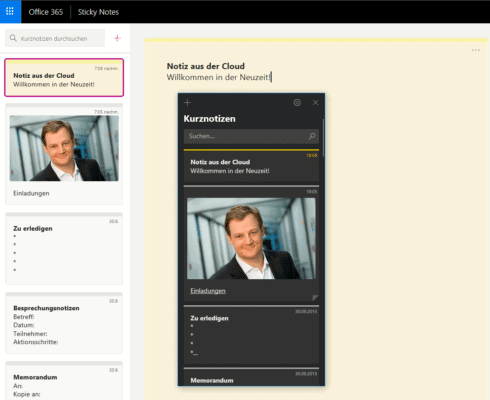Create a new note with the pink plus icon

117,38
